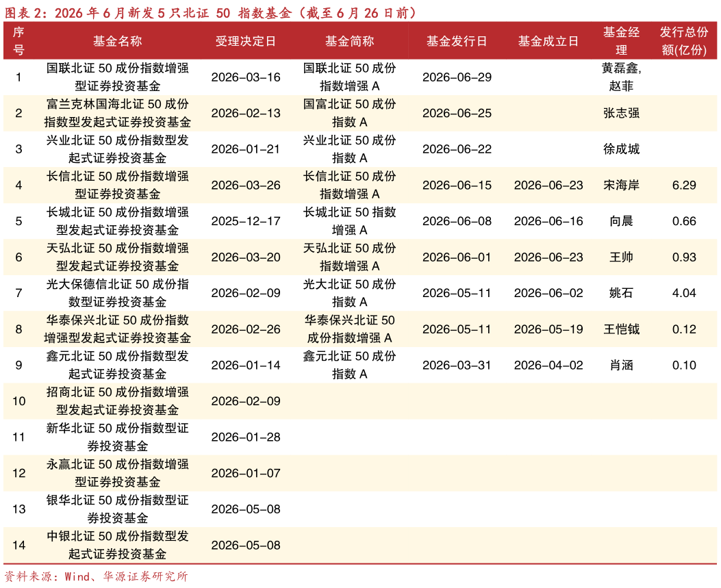This screenshot has width=721, height=588.
Task: Select manager name 肖涵
Action: [x=621, y=365]
